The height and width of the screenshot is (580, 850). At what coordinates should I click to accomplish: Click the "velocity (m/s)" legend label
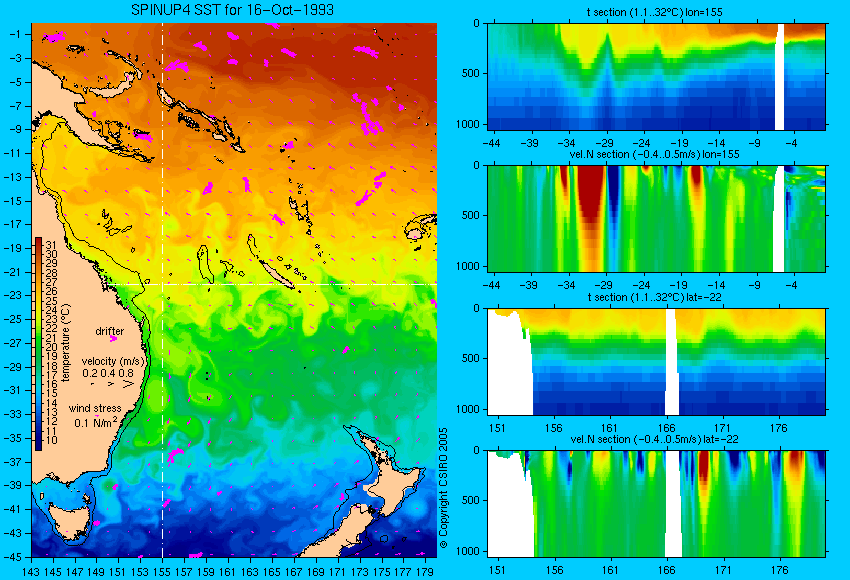point(113,361)
